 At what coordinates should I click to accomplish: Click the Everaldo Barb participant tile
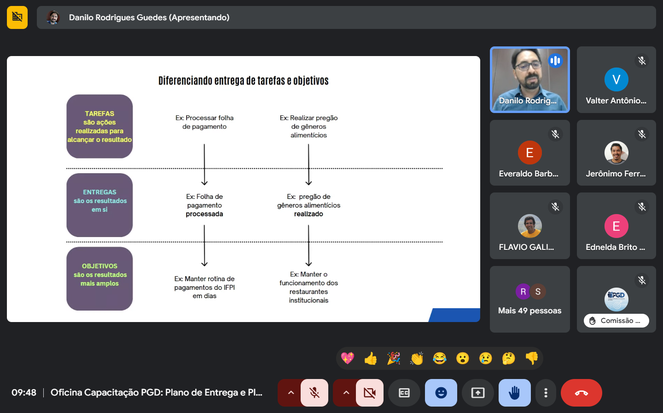click(x=529, y=152)
